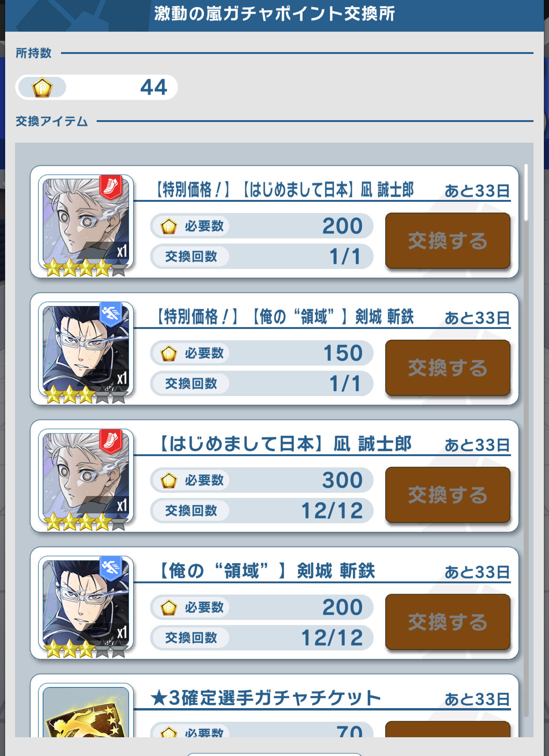Viewport: 549px width, 756px height.
Task: Tap the gacha point coin icon beside 44
Action: tap(42, 87)
